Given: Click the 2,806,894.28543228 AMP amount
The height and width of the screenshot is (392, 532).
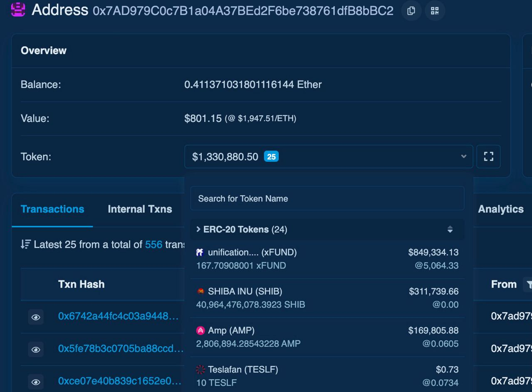Looking at the screenshot, I should [248, 344].
